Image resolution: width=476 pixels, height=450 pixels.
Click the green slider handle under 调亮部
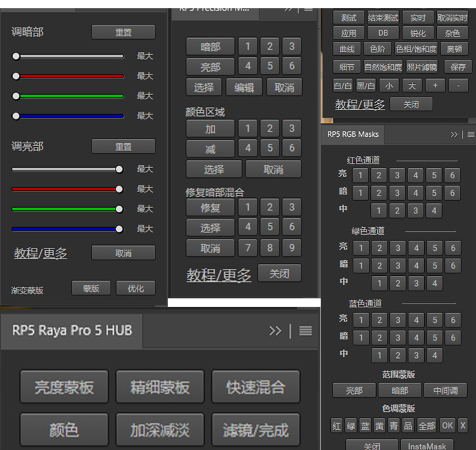tap(120, 209)
